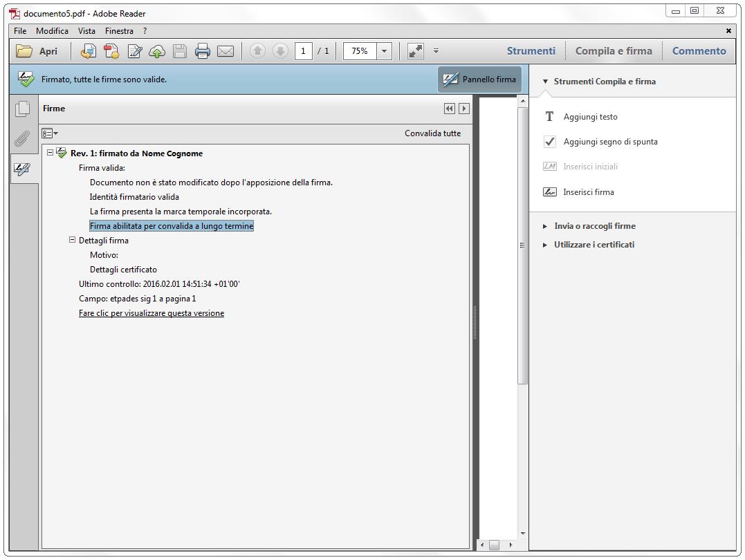Collapse the Dettagli firma node

pyautogui.click(x=72, y=240)
